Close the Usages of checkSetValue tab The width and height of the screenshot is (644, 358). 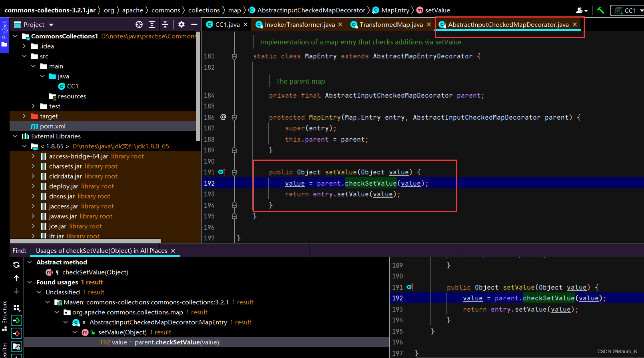click(173, 251)
